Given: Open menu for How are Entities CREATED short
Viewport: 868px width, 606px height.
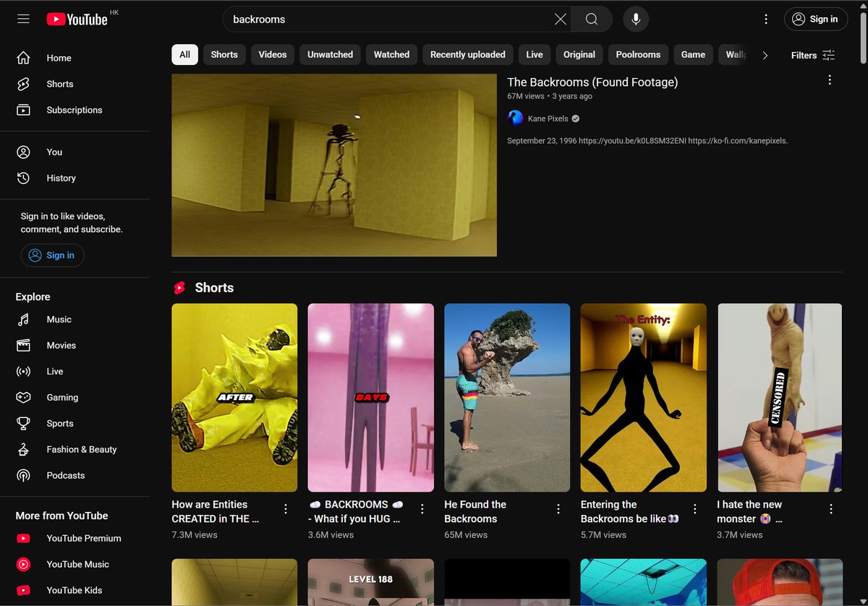Looking at the screenshot, I should 286,509.
